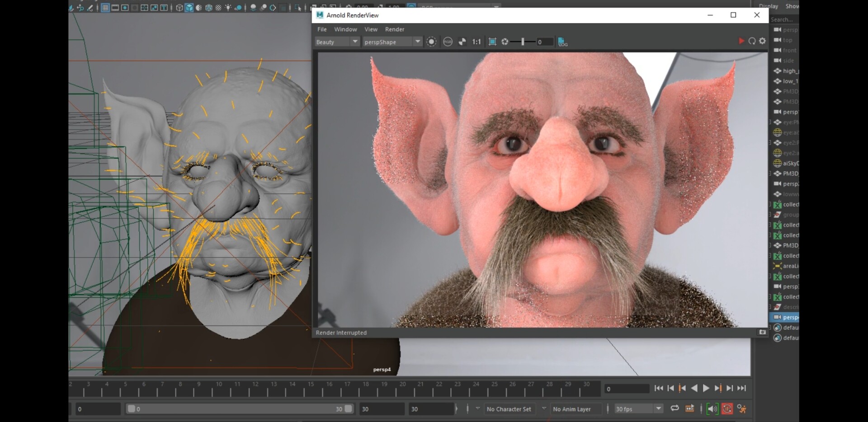This screenshot has height=422, width=868.
Task: Open the Arnold render LOG icon
Action: pyautogui.click(x=562, y=42)
